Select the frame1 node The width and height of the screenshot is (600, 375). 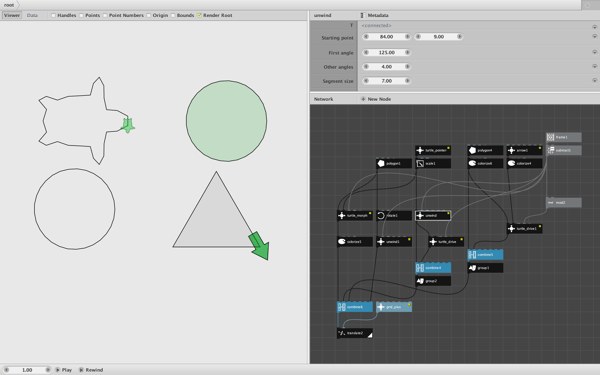click(564, 137)
